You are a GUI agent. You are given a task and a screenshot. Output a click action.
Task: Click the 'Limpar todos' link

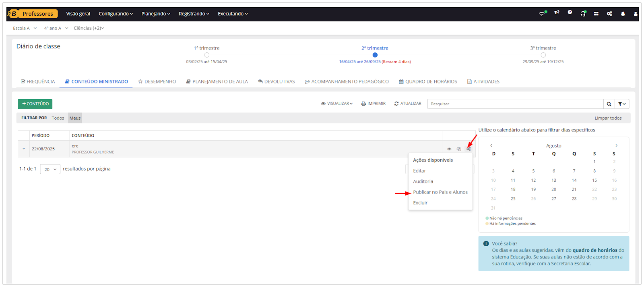point(608,118)
